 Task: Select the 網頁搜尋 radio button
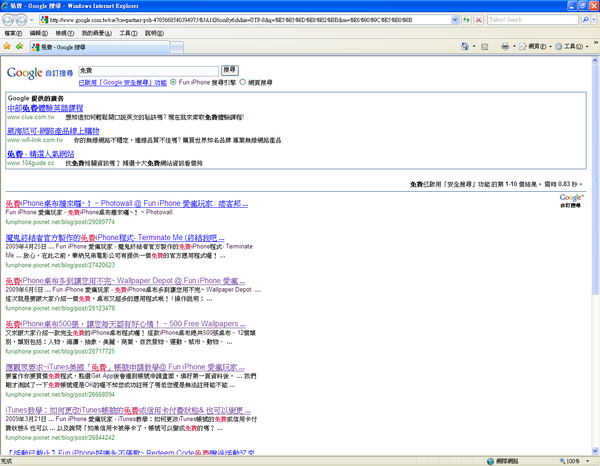[243, 82]
